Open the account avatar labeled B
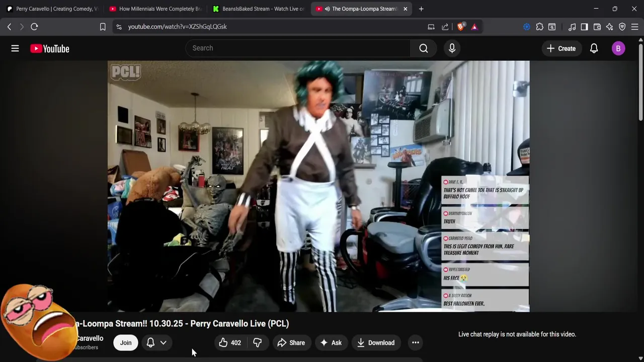This screenshot has height=362, width=644. pyautogui.click(x=618, y=49)
